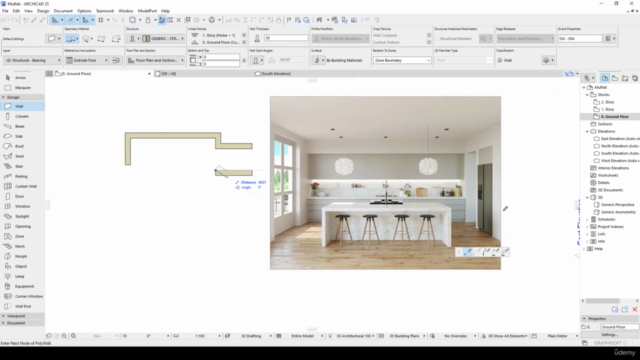Click the Wall Thickness input field
The height and width of the screenshot is (360, 640).
(286, 38)
